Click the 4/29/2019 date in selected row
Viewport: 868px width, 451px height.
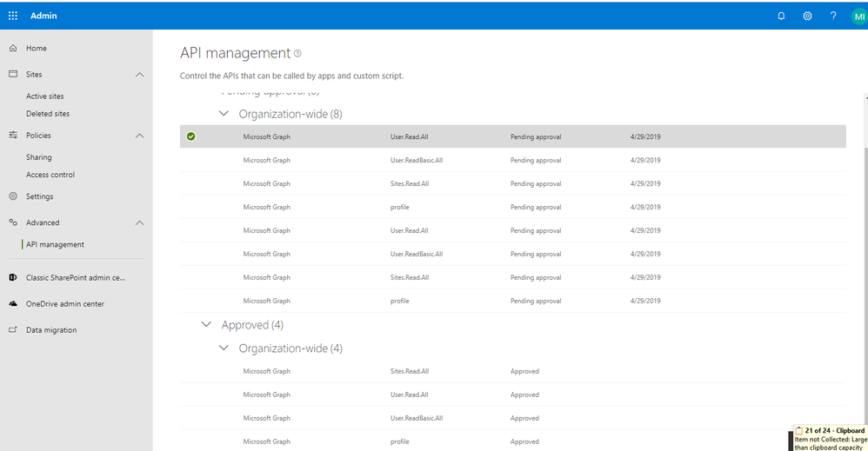644,136
